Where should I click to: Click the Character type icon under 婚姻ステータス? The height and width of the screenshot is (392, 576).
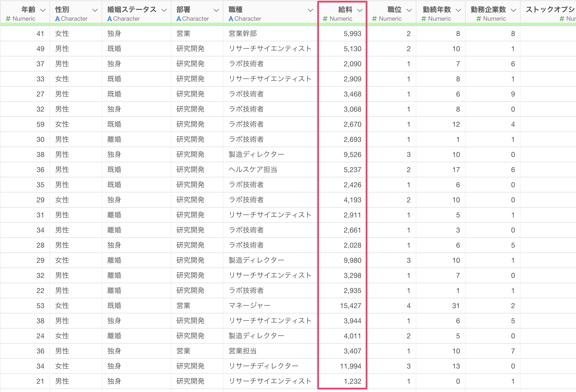pyautogui.click(x=109, y=19)
